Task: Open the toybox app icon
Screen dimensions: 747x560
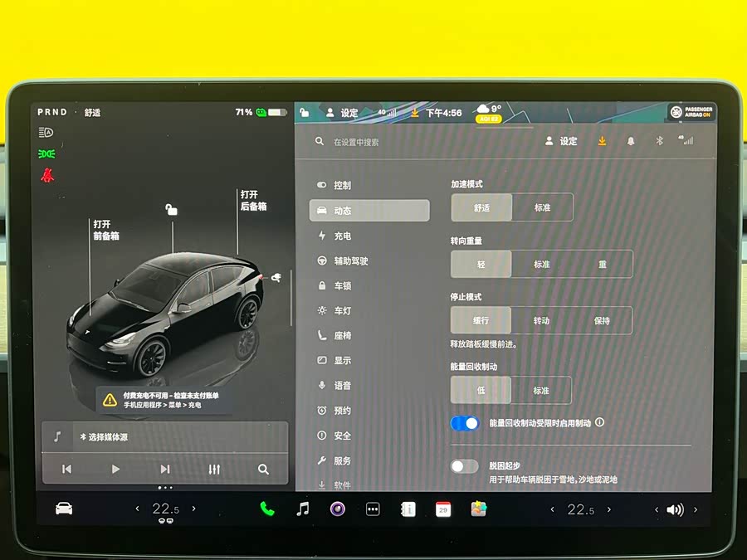Action: tap(479, 509)
